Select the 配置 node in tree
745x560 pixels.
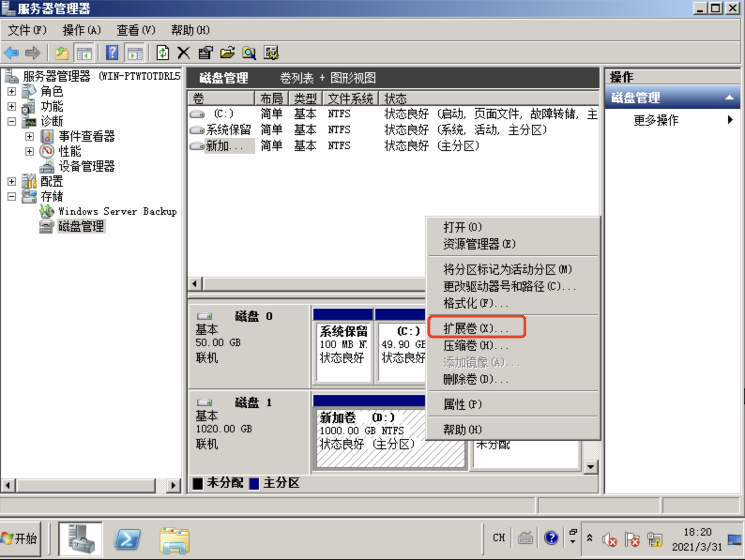pyautogui.click(x=52, y=181)
